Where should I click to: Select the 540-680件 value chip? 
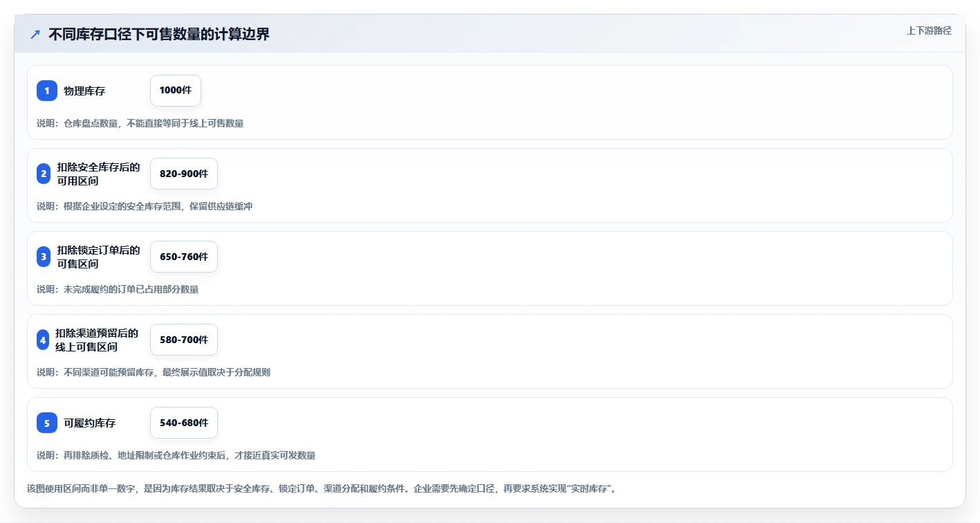[x=184, y=423]
